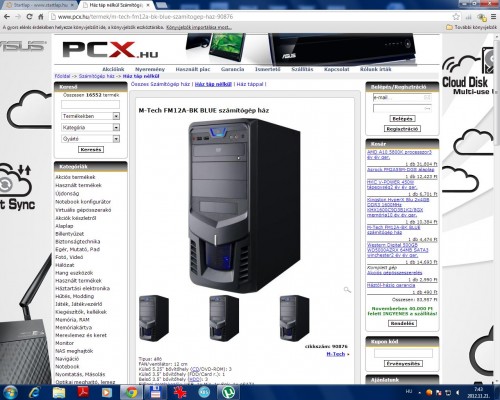Reload the page with the refresh icon
Screen dimensions: 500x400
pyautogui.click(x=29, y=17)
